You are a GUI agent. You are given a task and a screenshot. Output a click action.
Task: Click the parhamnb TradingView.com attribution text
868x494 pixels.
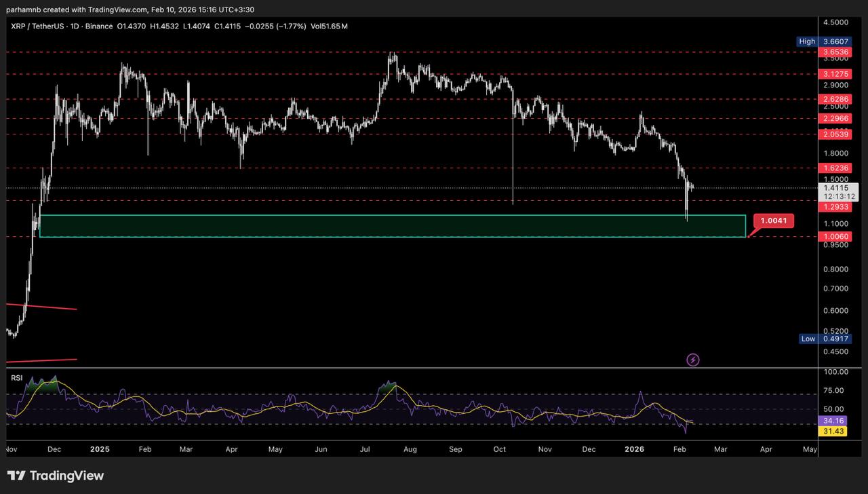tap(130, 9)
